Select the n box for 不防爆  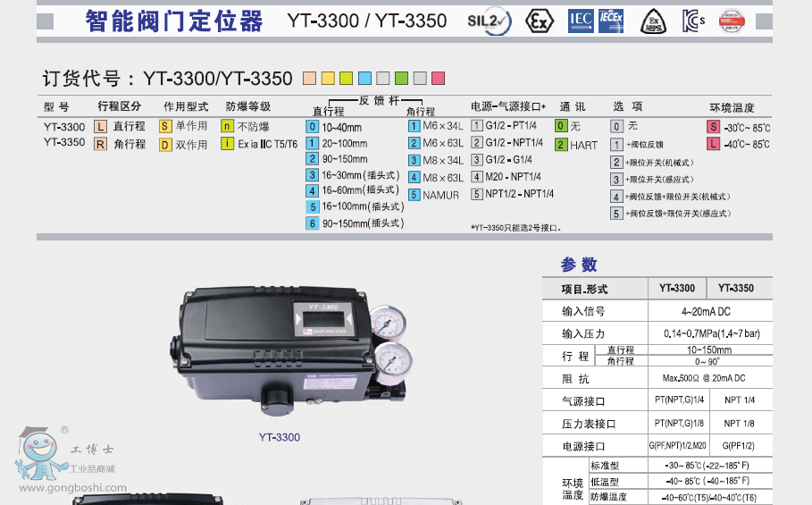227,126
